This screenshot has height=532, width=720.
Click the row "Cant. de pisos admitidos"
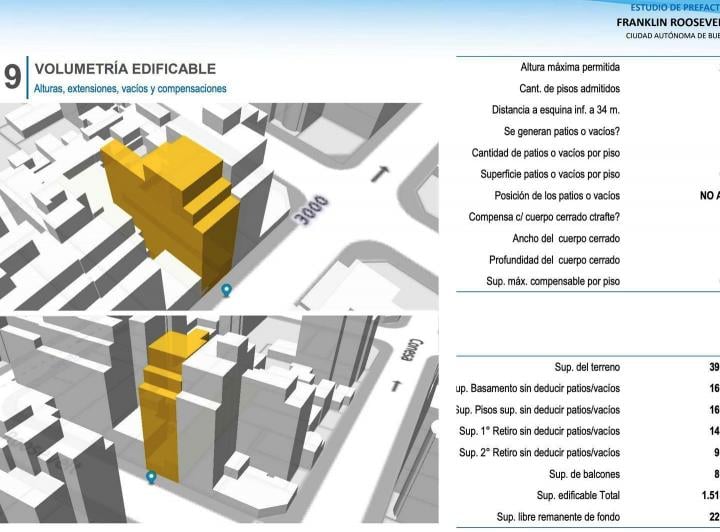pos(569,89)
